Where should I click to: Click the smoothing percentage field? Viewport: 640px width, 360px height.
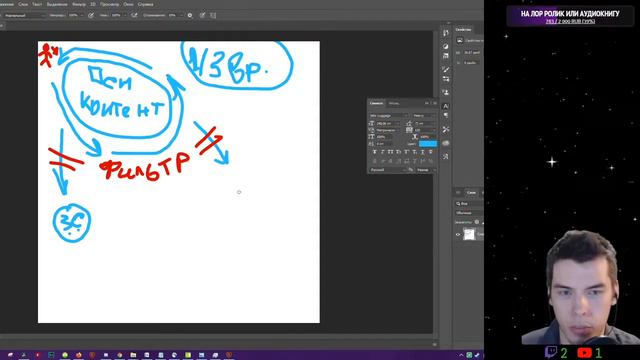point(173,15)
